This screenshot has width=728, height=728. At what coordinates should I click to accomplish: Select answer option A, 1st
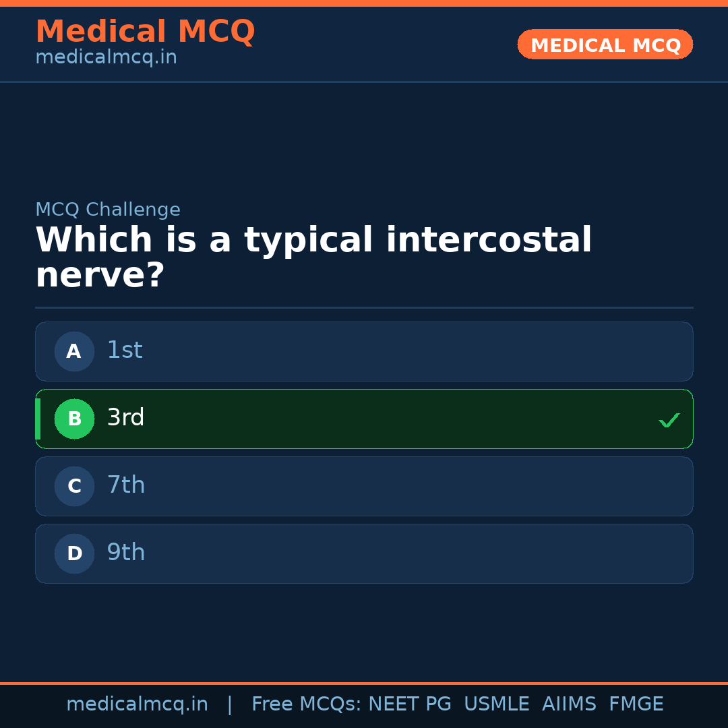click(364, 351)
